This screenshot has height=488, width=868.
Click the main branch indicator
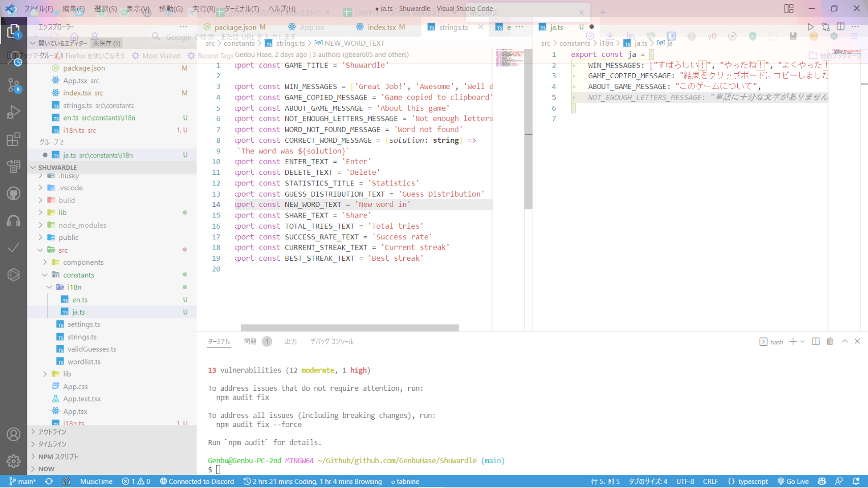[x=23, y=481]
